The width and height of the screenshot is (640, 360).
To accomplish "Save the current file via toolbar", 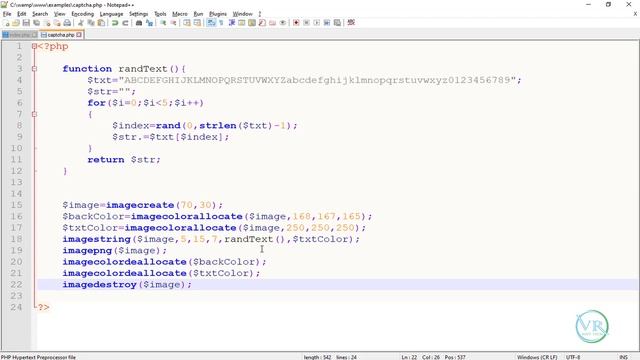I will click(26, 23).
